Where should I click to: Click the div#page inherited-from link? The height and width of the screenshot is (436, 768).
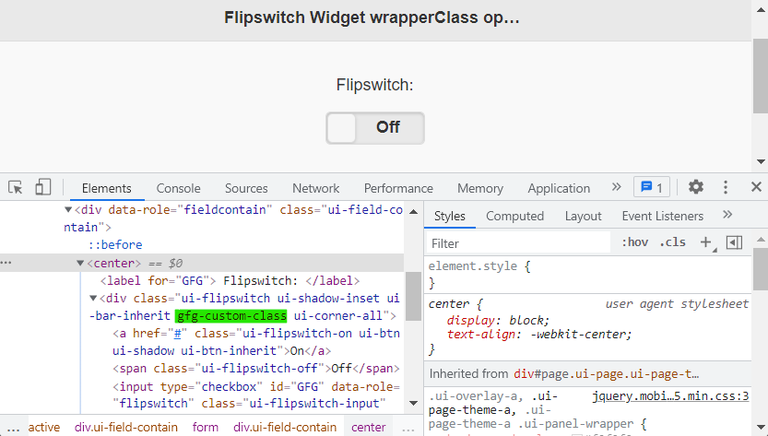pyautogui.click(x=606, y=374)
